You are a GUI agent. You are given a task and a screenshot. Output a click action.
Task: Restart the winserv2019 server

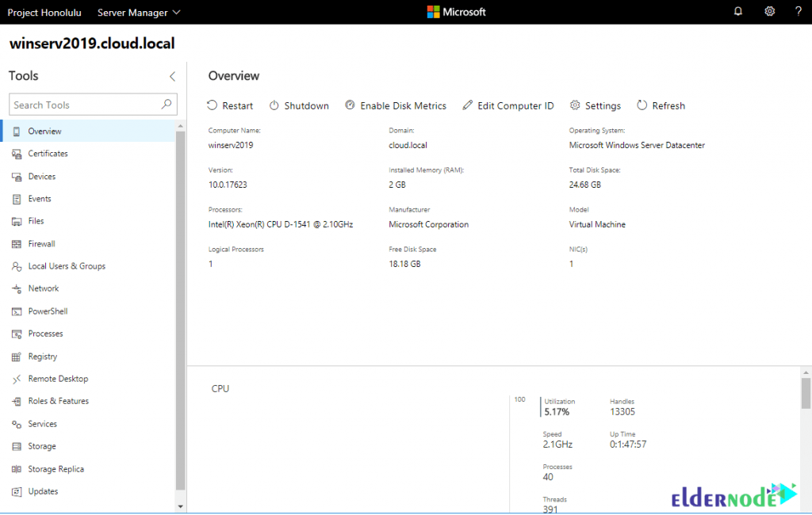point(230,105)
